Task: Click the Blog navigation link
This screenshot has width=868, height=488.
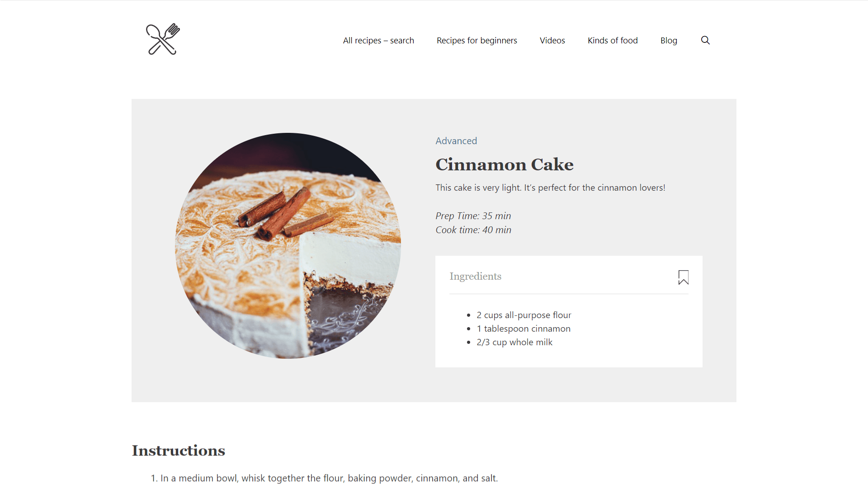Action: 669,40
